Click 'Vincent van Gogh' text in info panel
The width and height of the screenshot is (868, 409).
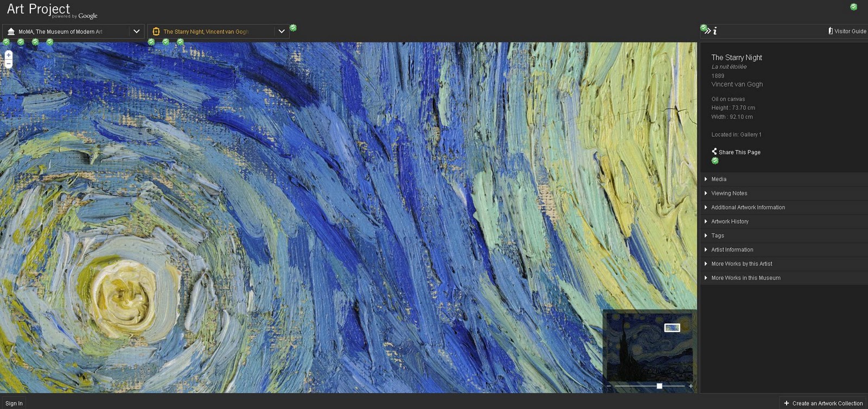coord(737,84)
